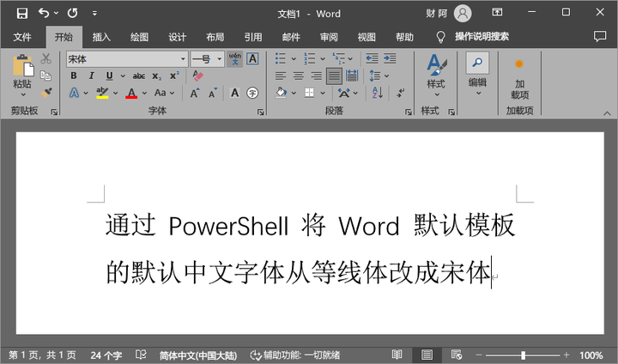Apply yellow text highlight color
The image size is (618, 364).
(x=102, y=93)
